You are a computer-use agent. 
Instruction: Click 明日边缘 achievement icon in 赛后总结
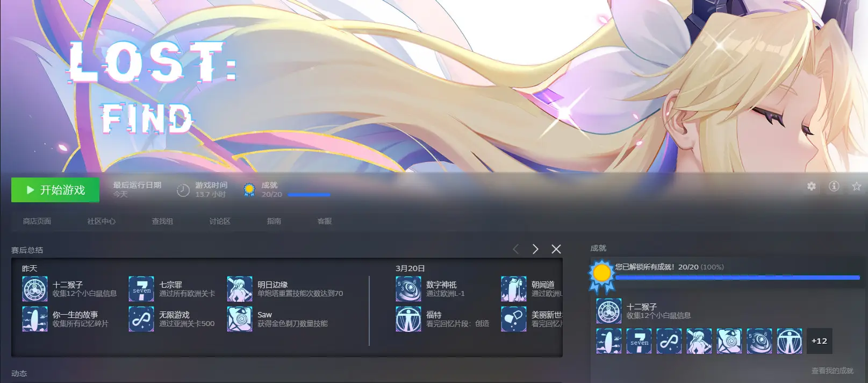pyautogui.click(x=240, y=289)
